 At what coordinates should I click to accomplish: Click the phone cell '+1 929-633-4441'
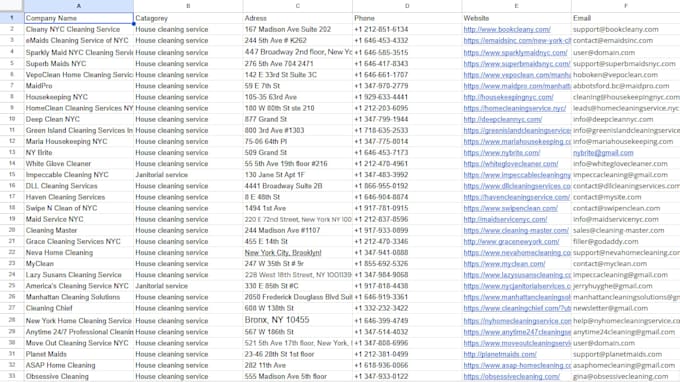pos(407,97)
